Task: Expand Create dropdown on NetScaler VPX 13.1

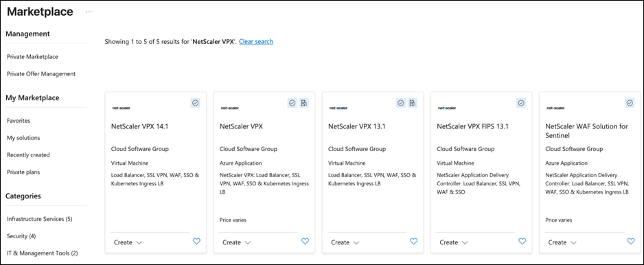Action: (345, 242)
